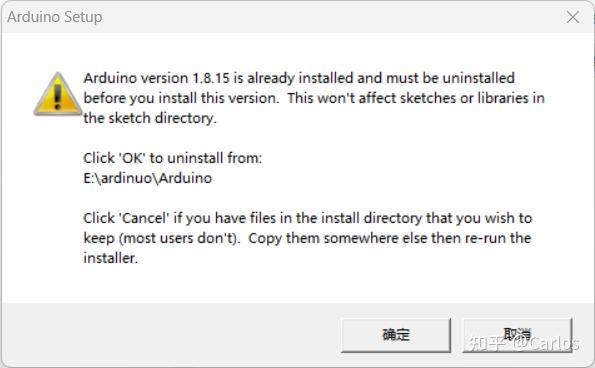Click the 知乎 @Carlos watermark text

point(524,343)
